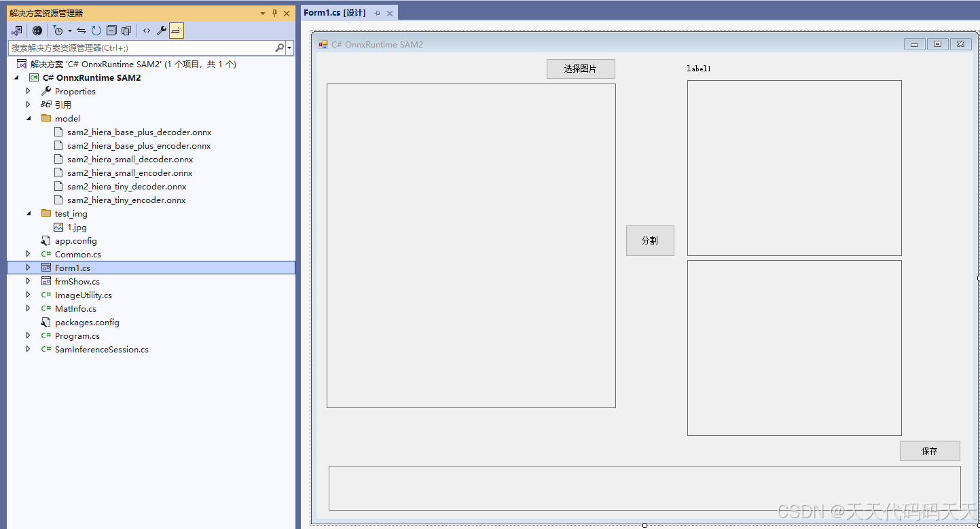Viewport: 980px width, 529px height.
Task: Select the 1.jpg image file
Action: pyautogui.click(x=77, y=227)
